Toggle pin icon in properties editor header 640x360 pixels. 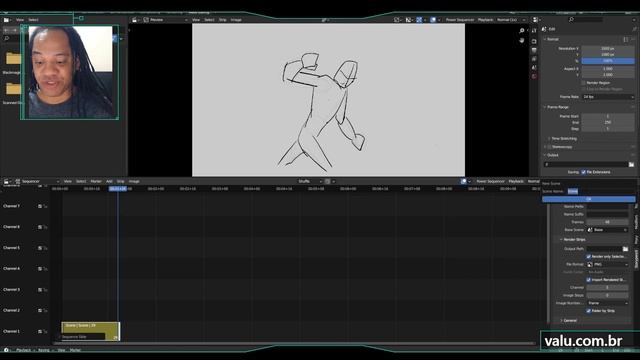pyautogui.click(x=634, y=29)
